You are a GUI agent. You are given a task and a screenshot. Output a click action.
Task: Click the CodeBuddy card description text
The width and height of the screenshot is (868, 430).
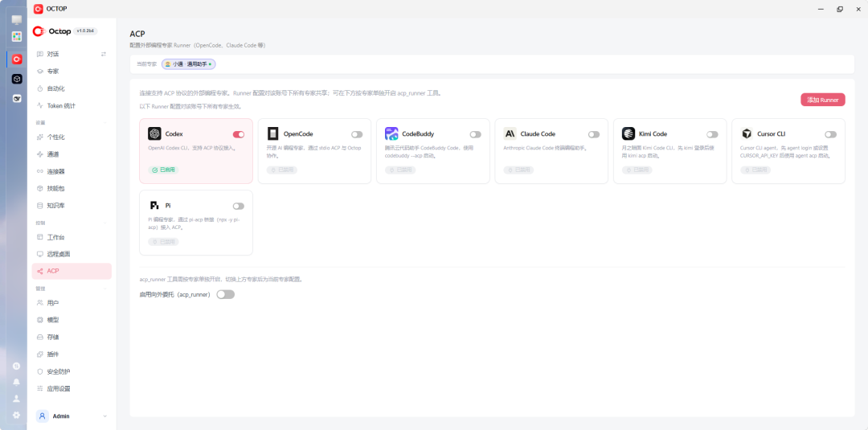429,152
